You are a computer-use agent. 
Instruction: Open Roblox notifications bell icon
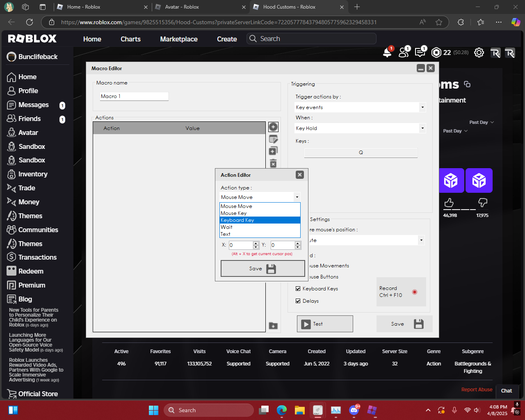click(x=387, y=52)
